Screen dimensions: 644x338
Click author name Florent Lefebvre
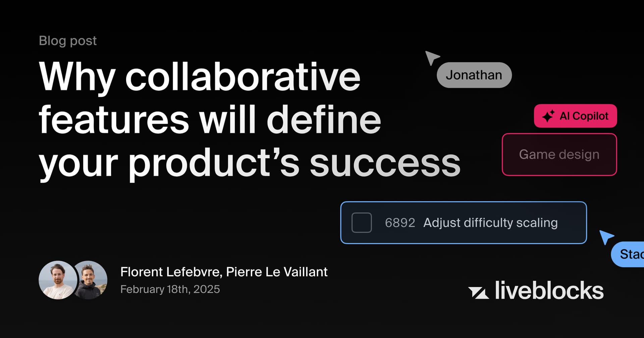click(x=171, y=272)
